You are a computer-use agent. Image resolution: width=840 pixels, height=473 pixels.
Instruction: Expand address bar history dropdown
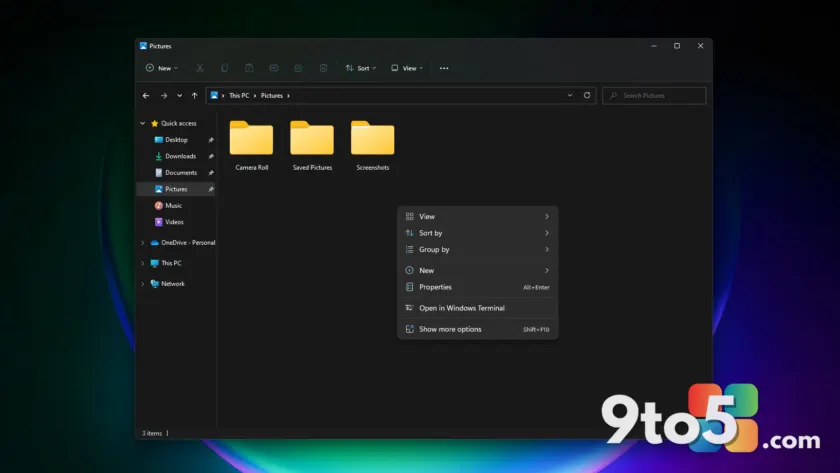[x=570, y=95]
